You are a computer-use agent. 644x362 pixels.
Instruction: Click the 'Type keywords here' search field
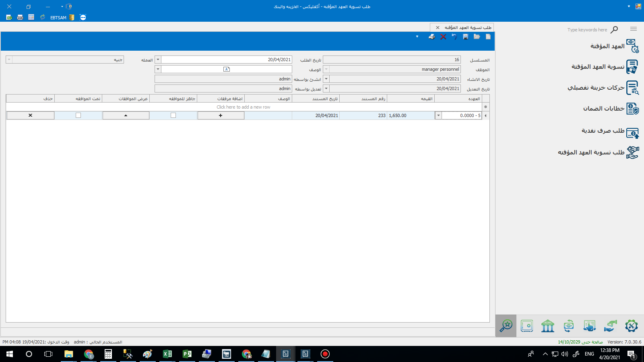coord(587,30)
